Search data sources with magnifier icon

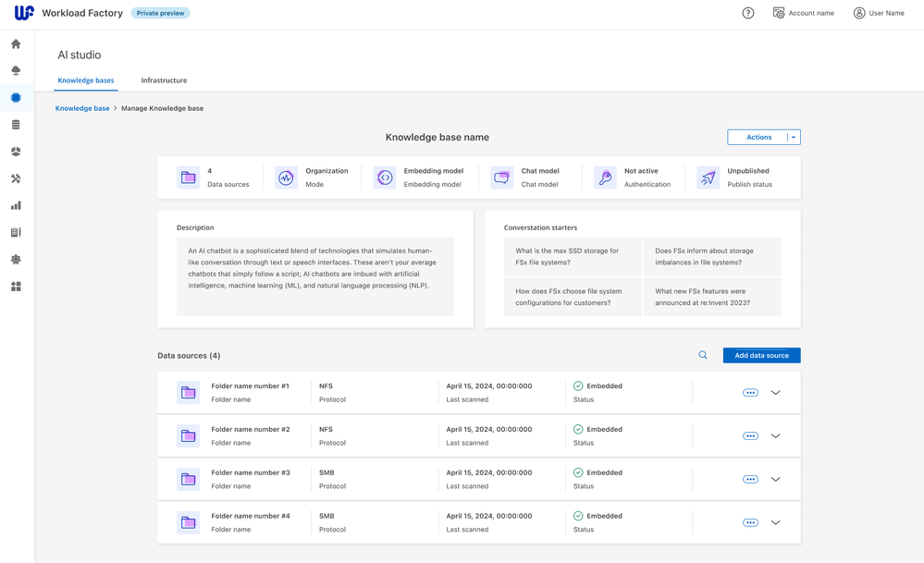coord(703,355)
